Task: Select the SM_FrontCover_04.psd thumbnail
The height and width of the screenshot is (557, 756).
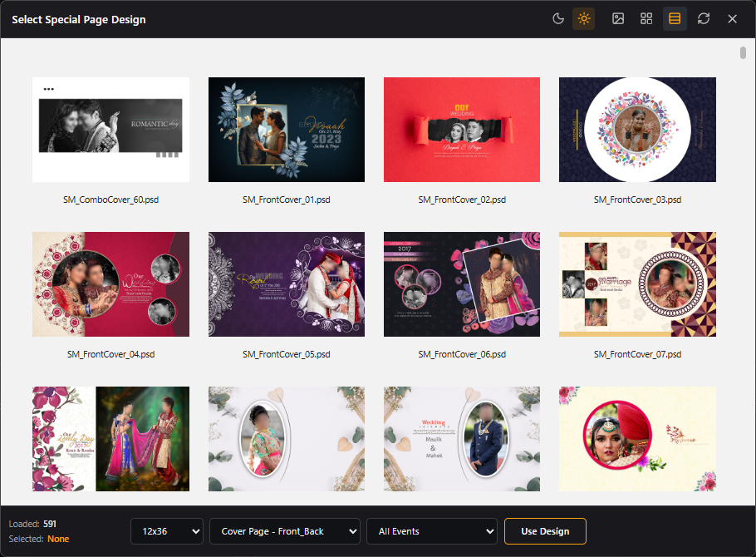Action: click(x=110, y=284)
